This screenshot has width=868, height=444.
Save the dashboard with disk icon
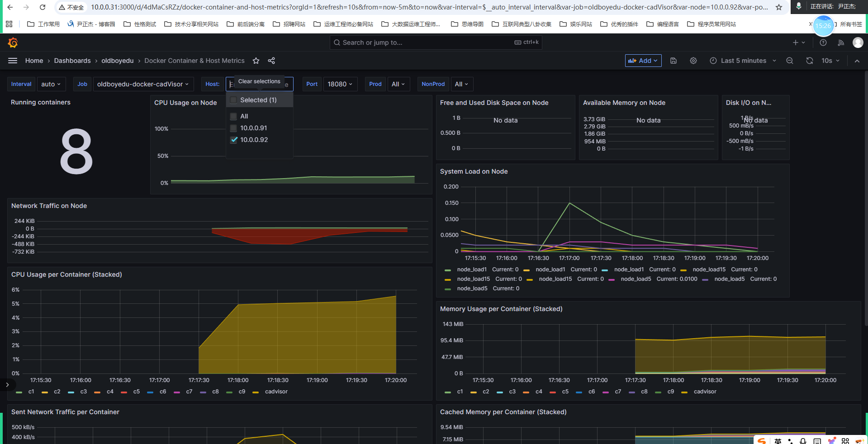point(674,61)
